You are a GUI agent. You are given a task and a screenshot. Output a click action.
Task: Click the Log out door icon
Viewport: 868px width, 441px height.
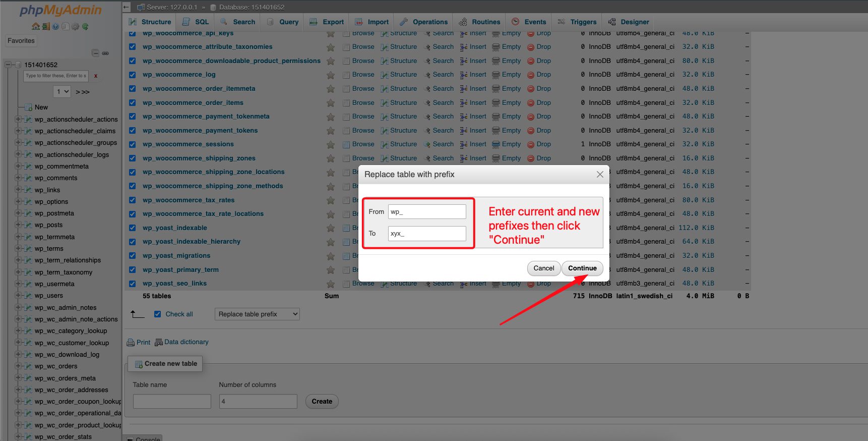coord(45,26)
